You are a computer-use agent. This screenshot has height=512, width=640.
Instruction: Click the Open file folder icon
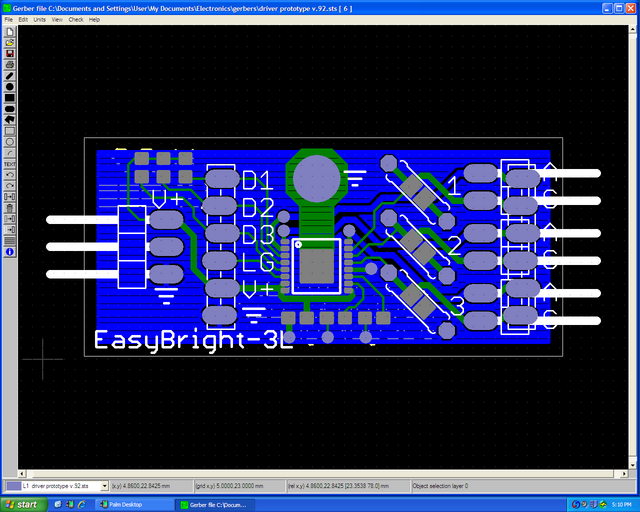pos(10,43)
